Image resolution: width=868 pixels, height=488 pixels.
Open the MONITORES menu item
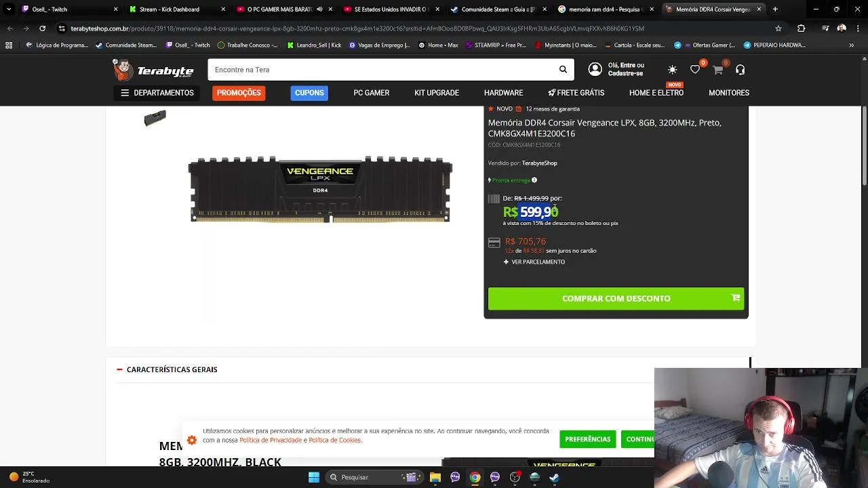pos(729,93)
